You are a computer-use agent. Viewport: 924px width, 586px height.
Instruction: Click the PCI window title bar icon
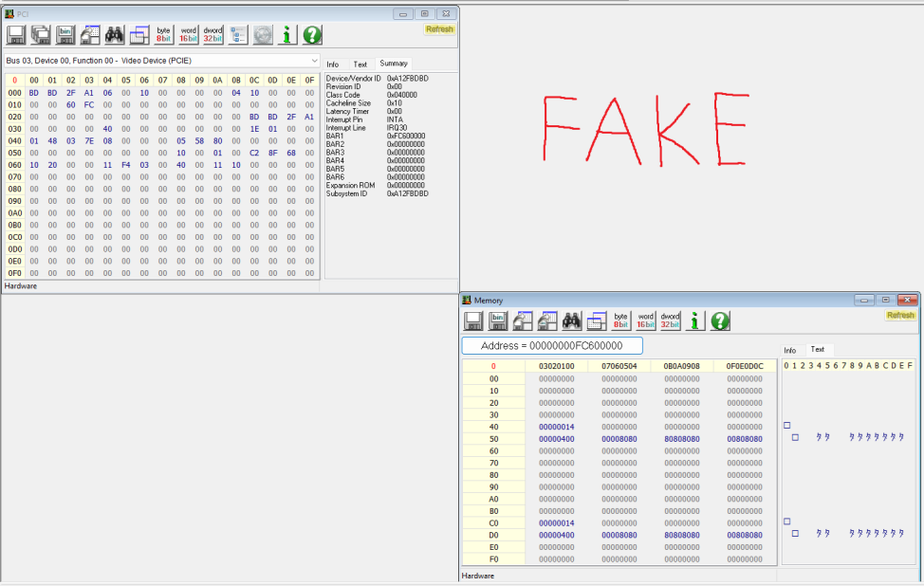[9, 13]
